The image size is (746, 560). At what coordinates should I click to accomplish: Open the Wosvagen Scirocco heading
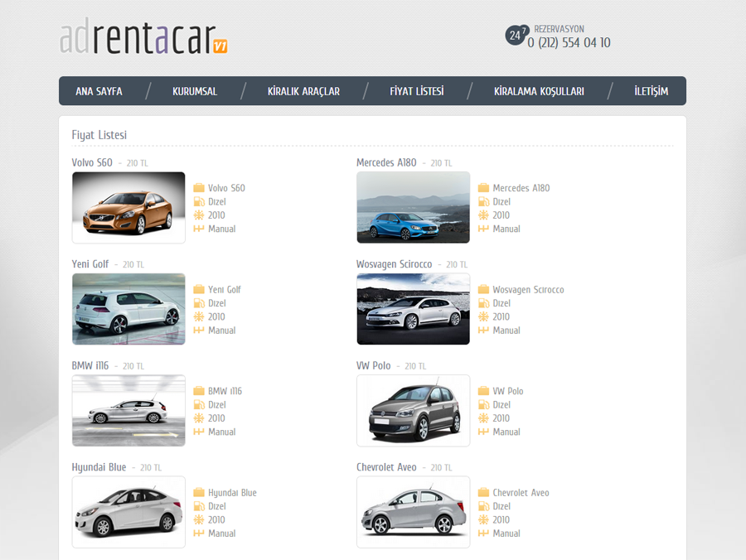pos(394,263)
